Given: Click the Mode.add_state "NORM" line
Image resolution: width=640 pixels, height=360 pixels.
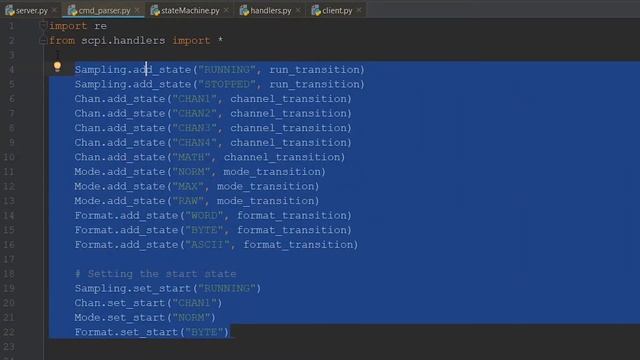Looking at the screenshot, I should [x=200, y=172].
